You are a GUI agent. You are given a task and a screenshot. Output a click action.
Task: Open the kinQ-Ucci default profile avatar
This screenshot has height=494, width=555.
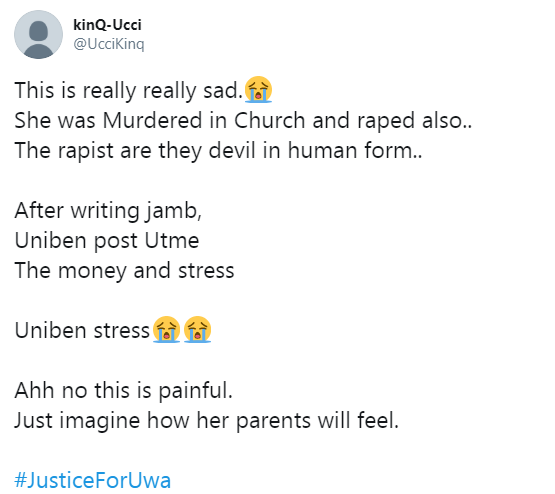point(38,34)
